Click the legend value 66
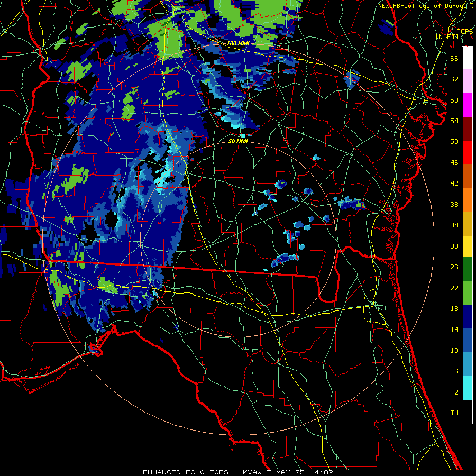 454,58
